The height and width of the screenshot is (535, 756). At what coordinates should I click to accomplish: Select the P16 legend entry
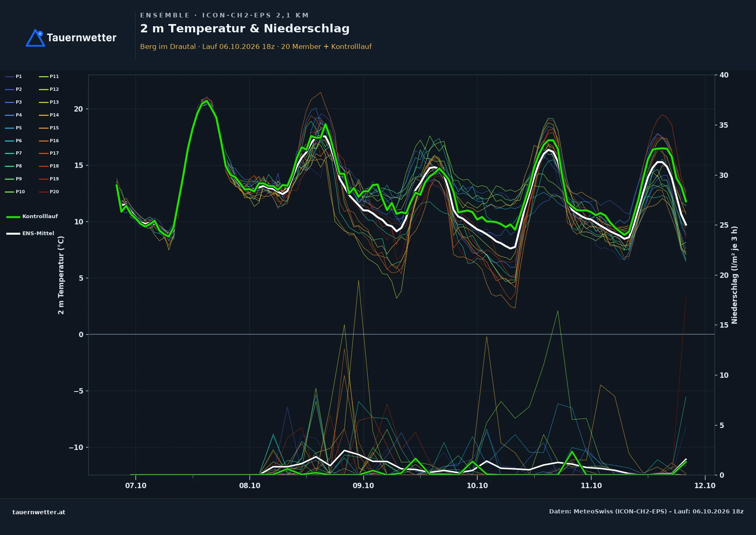pos(49,141)
